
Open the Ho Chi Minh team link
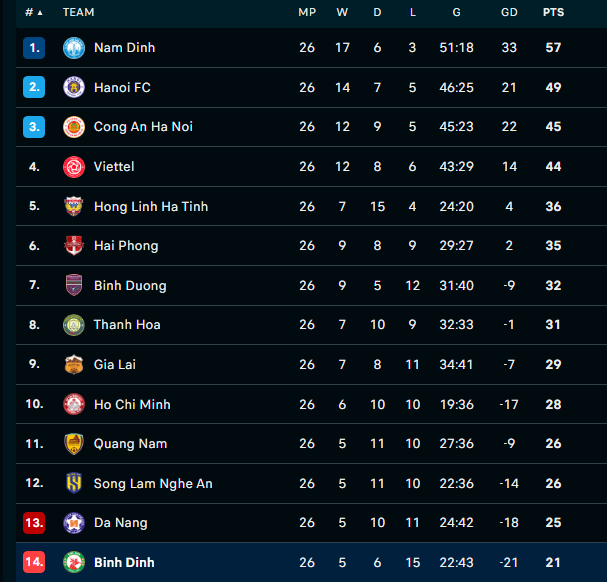click(132, 404)
